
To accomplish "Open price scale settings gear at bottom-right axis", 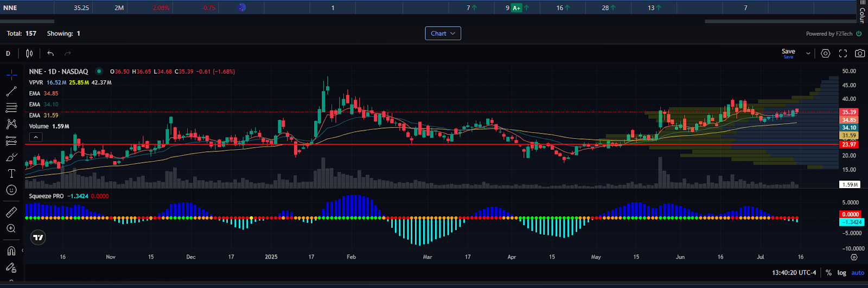I will coord(854,257).
